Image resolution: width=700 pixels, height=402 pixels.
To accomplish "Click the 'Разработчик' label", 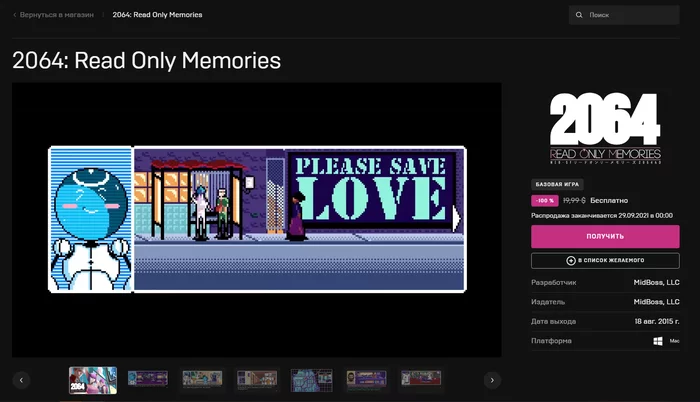I will point(554,282).
